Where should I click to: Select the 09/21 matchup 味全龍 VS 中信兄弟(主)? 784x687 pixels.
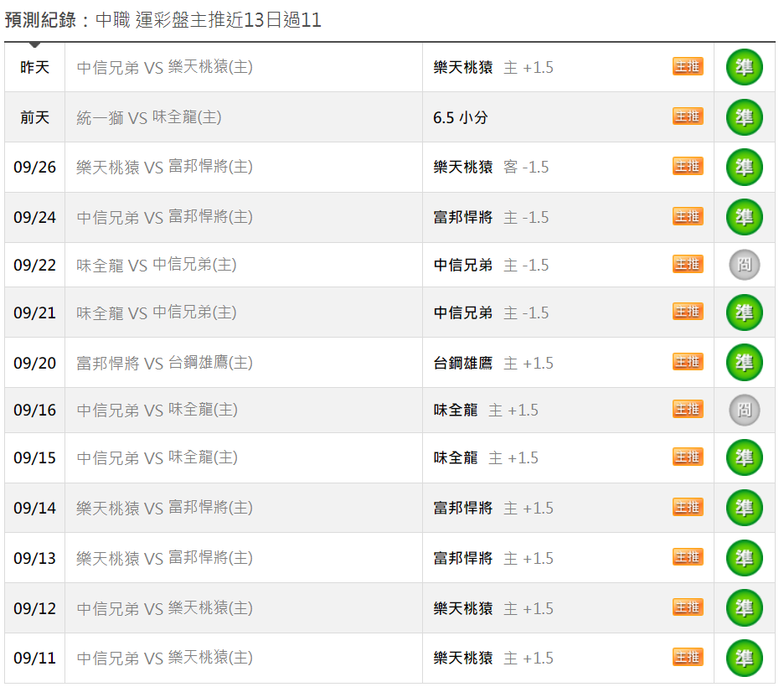(157, 313)
